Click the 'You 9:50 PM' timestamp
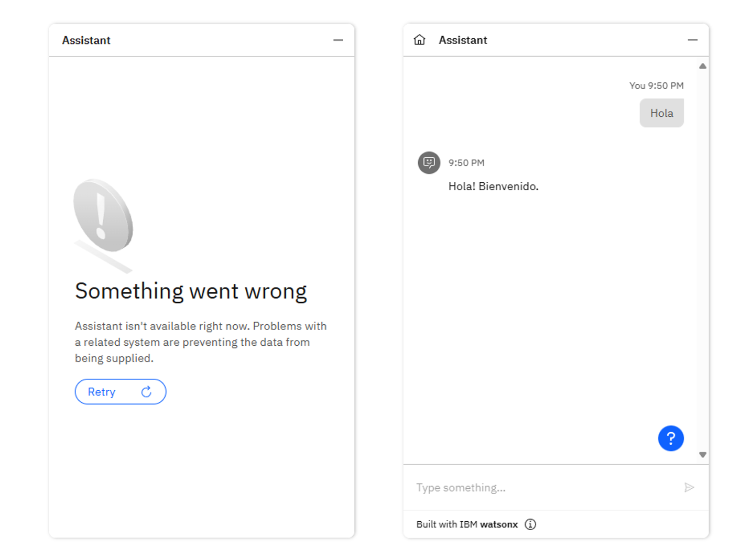 (x=656, y=86)
